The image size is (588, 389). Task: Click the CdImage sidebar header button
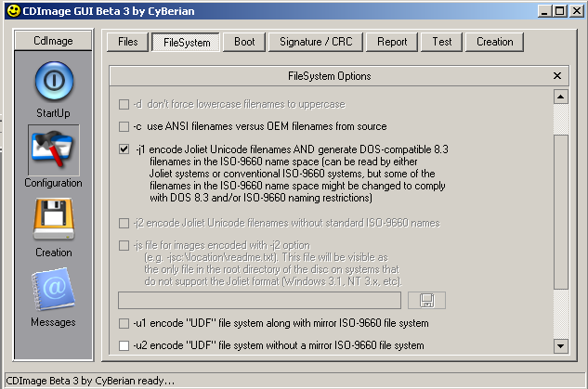(53, 41)
